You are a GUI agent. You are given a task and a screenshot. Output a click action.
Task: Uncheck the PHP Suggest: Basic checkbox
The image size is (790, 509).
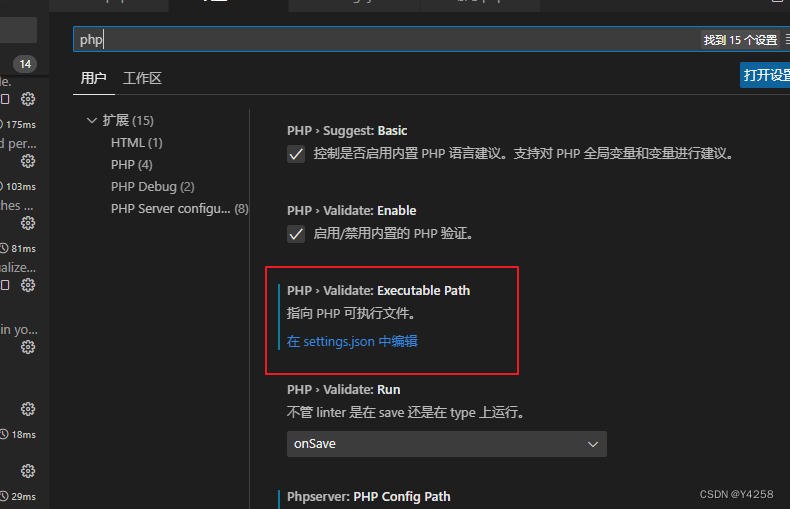click(296, 154)
